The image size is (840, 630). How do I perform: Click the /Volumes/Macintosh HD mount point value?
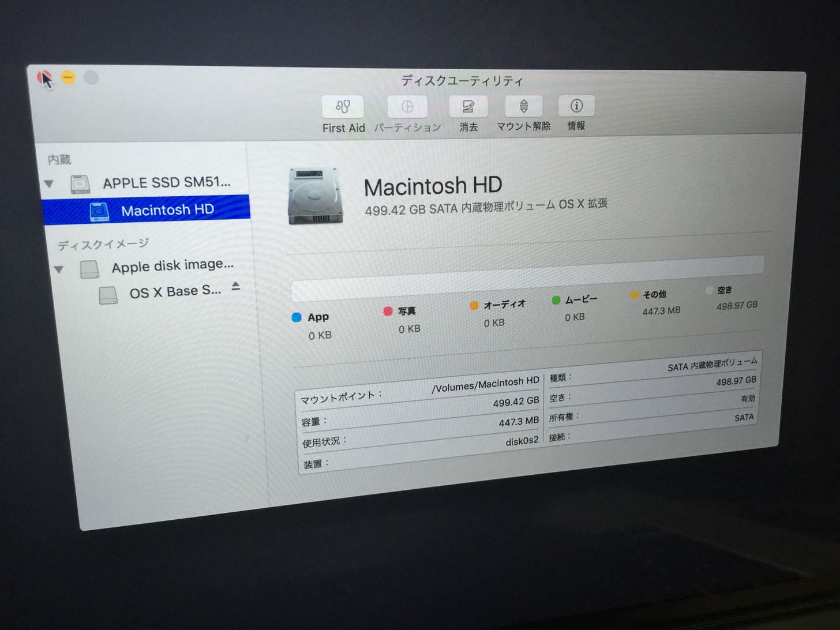click(485, 384)
